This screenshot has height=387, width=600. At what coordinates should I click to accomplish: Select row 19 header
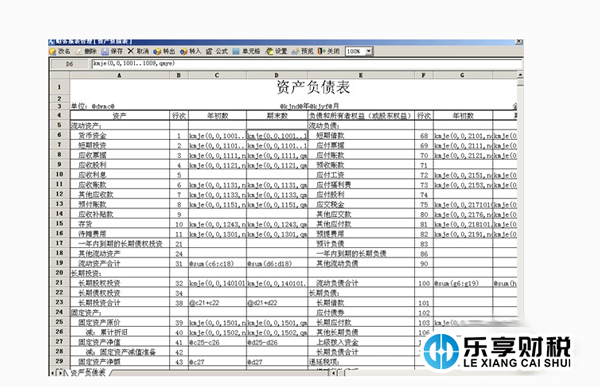tap(60, 263)
